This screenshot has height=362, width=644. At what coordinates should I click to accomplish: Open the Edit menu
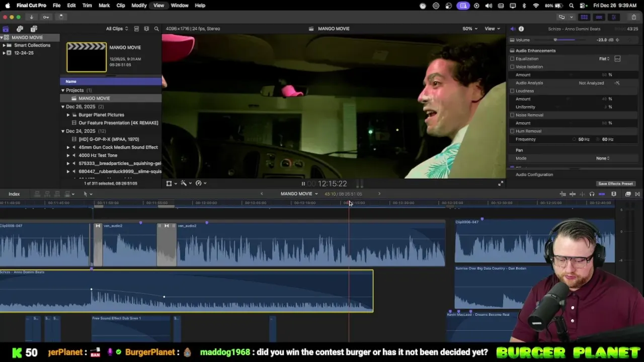click(x=71, y=6)
